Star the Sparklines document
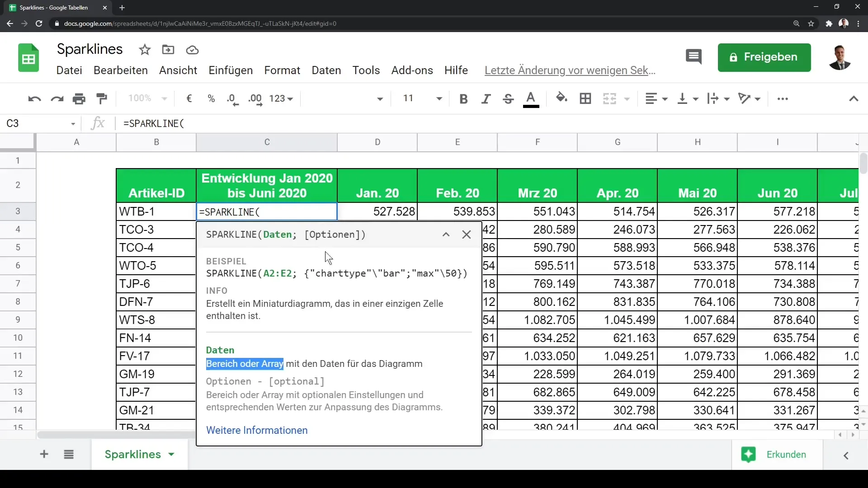 tap(145, 50)
